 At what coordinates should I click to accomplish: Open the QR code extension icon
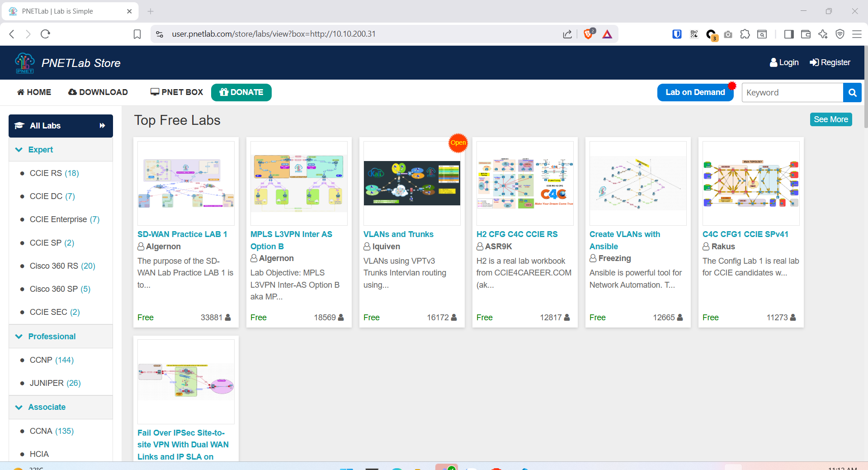(x=694, y=34)
